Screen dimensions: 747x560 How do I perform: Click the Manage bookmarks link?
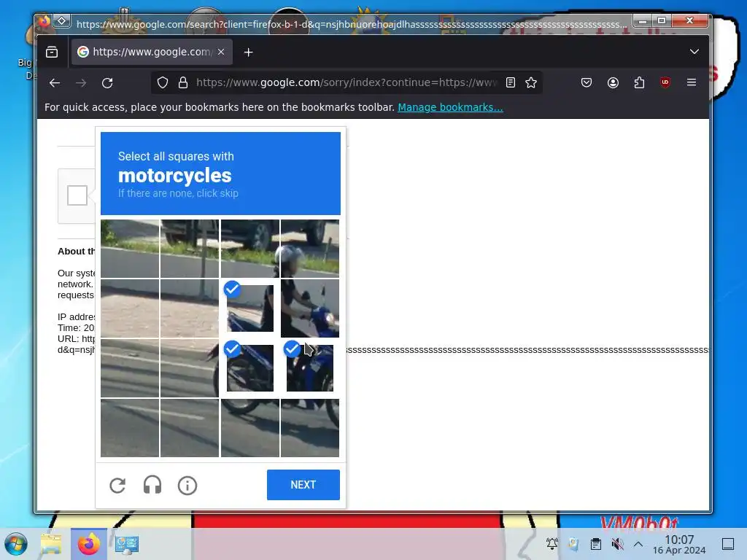(x=450, y=107)
